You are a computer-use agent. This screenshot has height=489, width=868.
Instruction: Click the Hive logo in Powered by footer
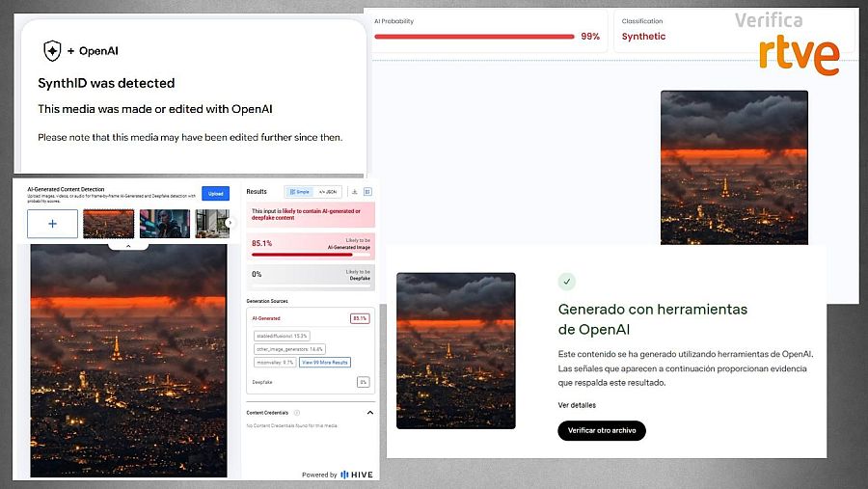357,475
